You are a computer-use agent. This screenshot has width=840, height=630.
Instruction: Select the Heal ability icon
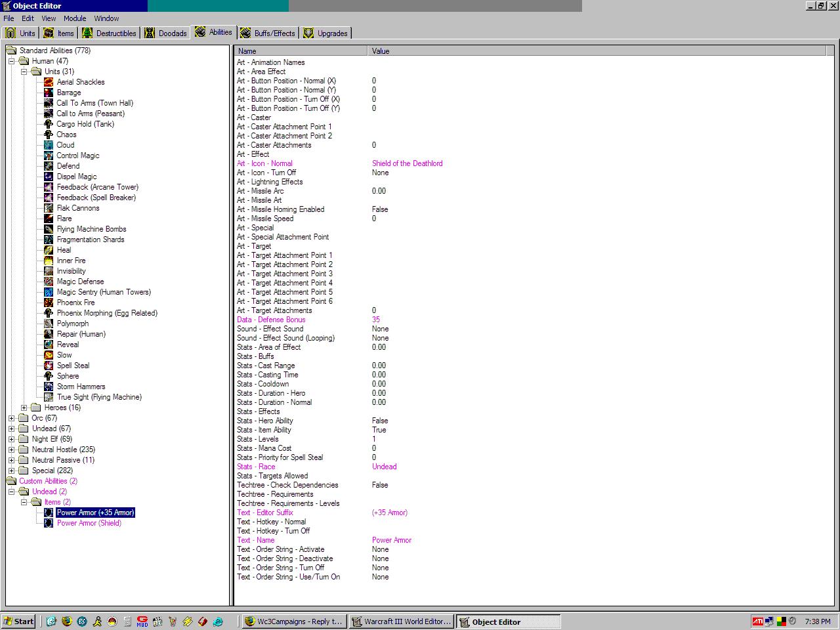point(49,250)
